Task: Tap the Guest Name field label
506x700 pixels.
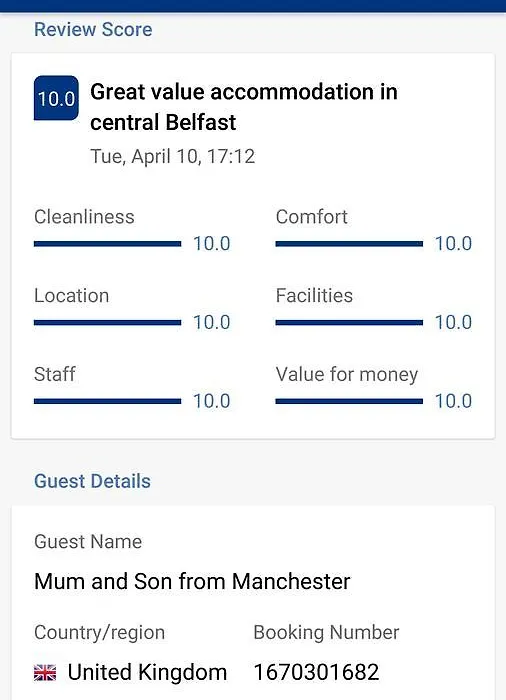Action: coord(88,542)
